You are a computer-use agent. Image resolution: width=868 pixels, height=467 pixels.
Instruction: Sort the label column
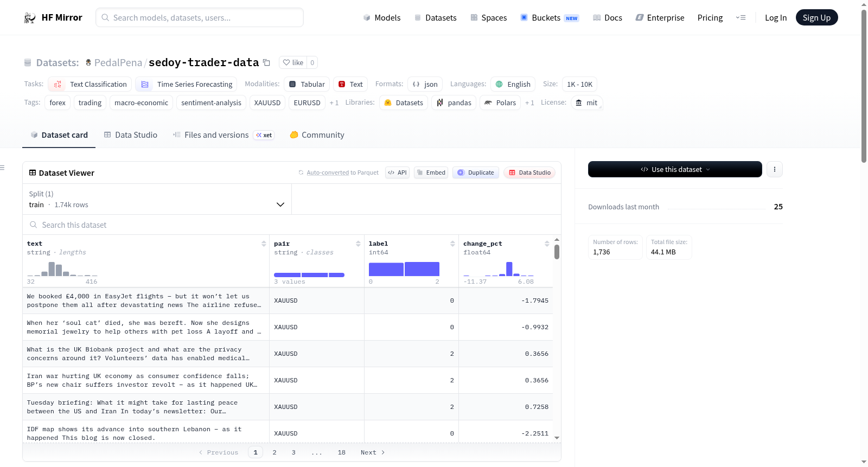point(452,244)
